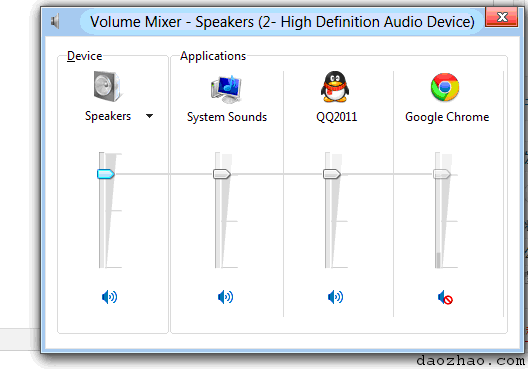Click the Google Chrome icon
Image resolution: width=528 pixels, height=369 pixels.
[x=445, y=87]
